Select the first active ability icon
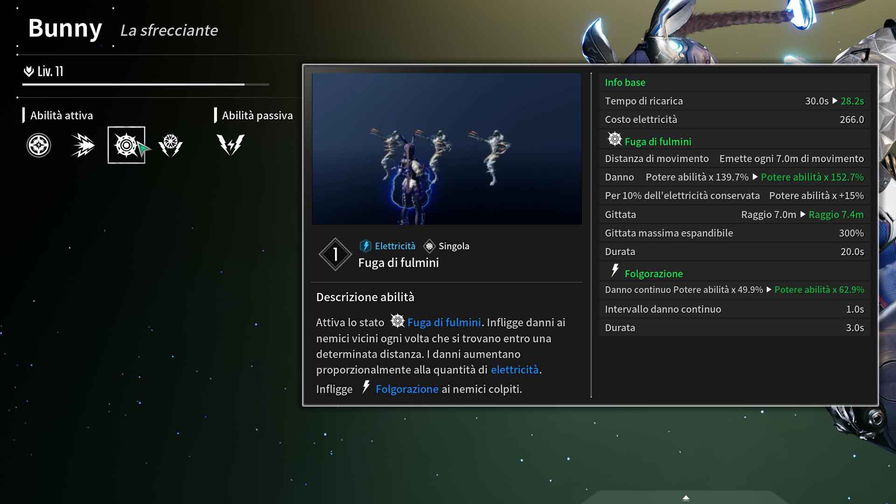Image resolution: width=896 pixels, height=504 pixels. pos(38,146)
